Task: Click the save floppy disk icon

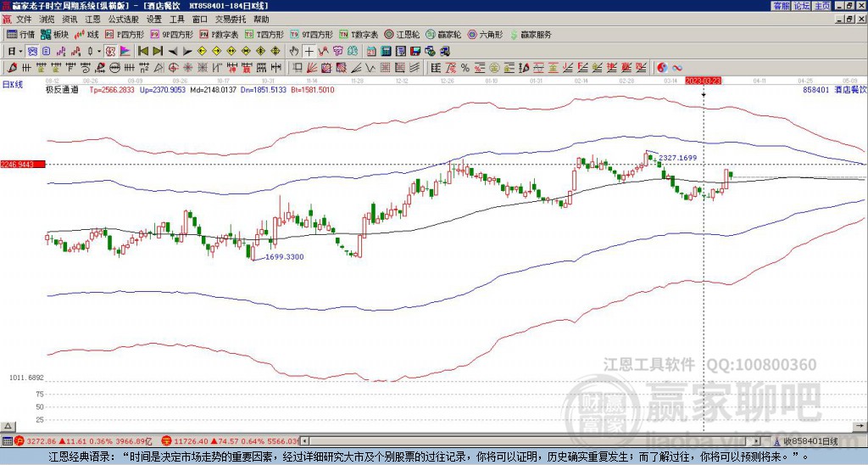Action: click(415, 51)
